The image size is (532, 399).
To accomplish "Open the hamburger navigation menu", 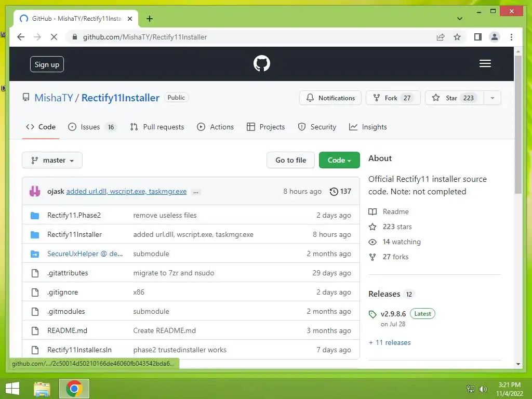I will [x=485, y=63].
